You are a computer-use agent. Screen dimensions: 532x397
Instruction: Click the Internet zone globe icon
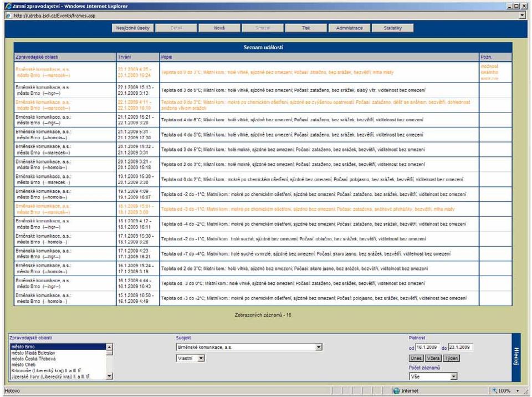396,391
